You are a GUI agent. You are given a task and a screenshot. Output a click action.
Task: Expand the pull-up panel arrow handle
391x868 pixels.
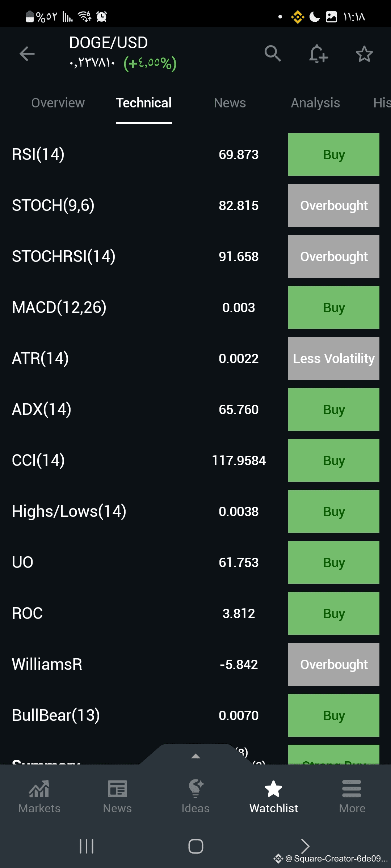195,755
